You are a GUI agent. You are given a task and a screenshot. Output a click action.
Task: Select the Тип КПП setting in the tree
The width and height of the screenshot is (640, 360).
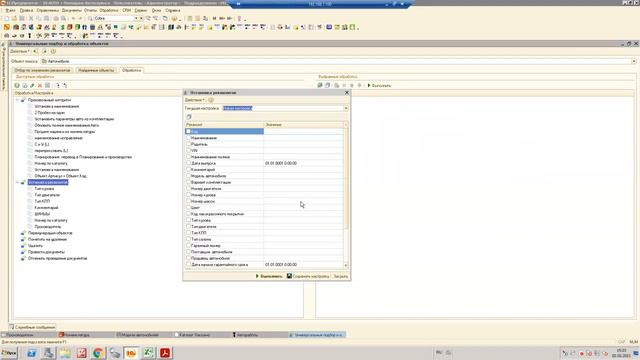(42, 201)
